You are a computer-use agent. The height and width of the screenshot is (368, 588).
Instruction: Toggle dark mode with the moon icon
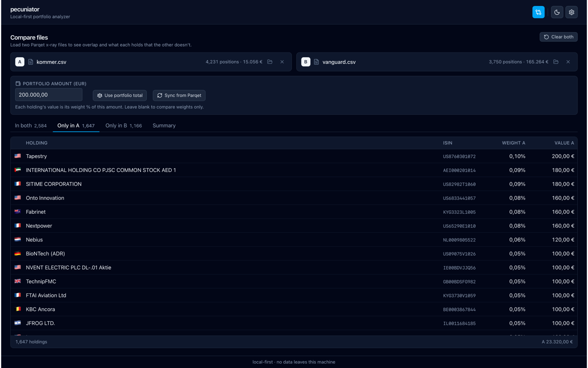(557, 12)
